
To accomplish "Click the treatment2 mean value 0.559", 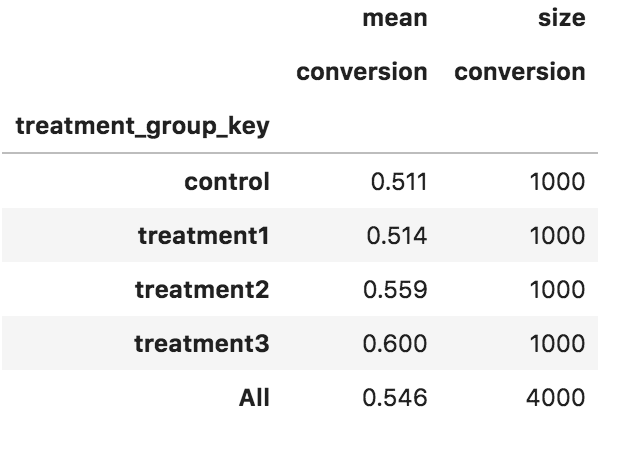I will [395, 290].
